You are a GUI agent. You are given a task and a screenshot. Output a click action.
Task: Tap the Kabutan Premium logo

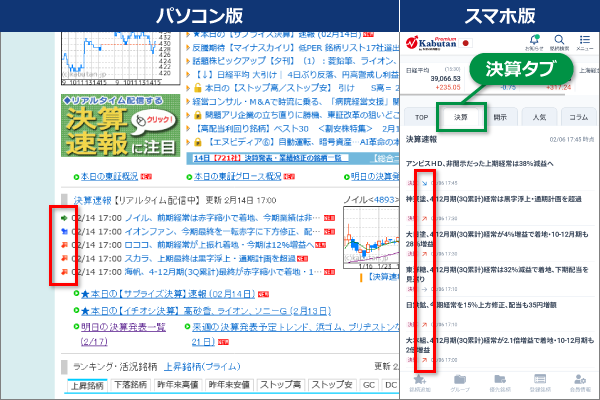(432, 43)
